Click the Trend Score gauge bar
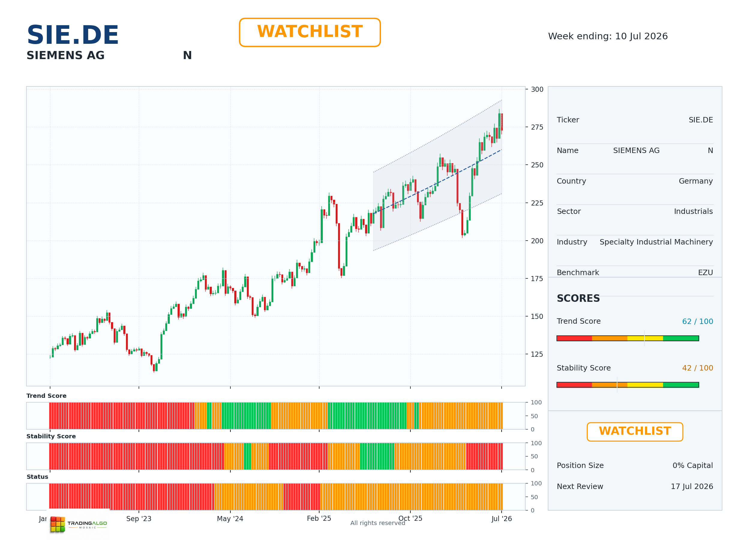 628,338
